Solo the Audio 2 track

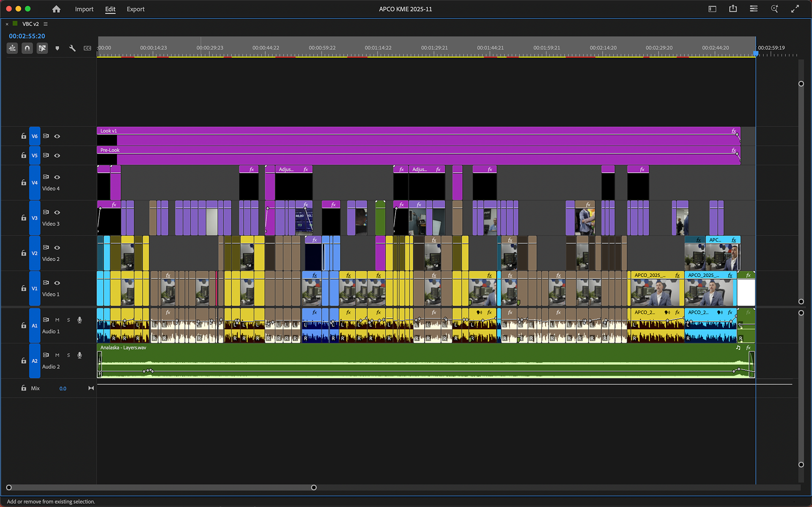[69, 355]
